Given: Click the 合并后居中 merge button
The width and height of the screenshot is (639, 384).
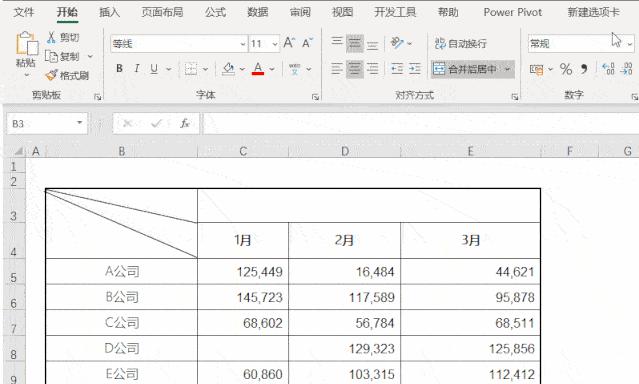Looking at the screenshot, I should pyautogui.click(x=465, y=69).
